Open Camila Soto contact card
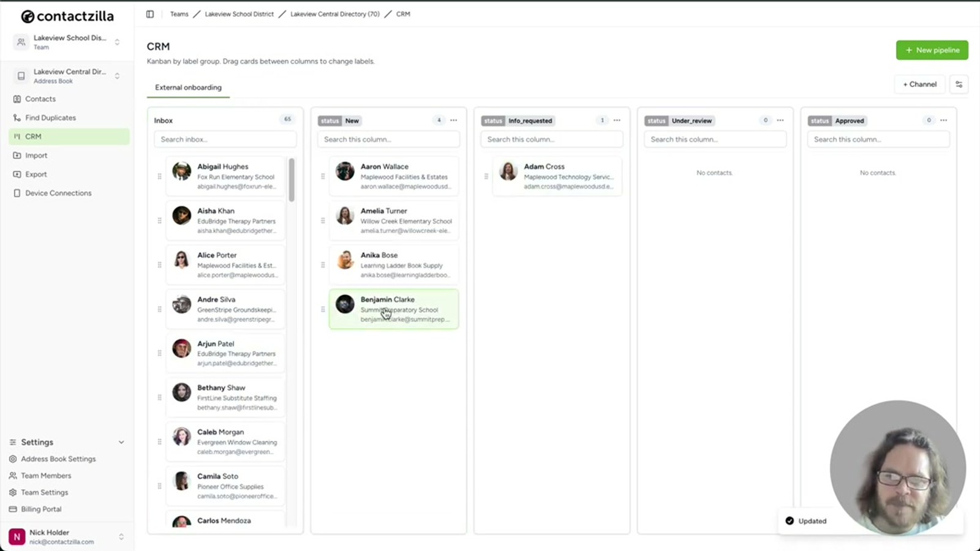 [225, 486]
